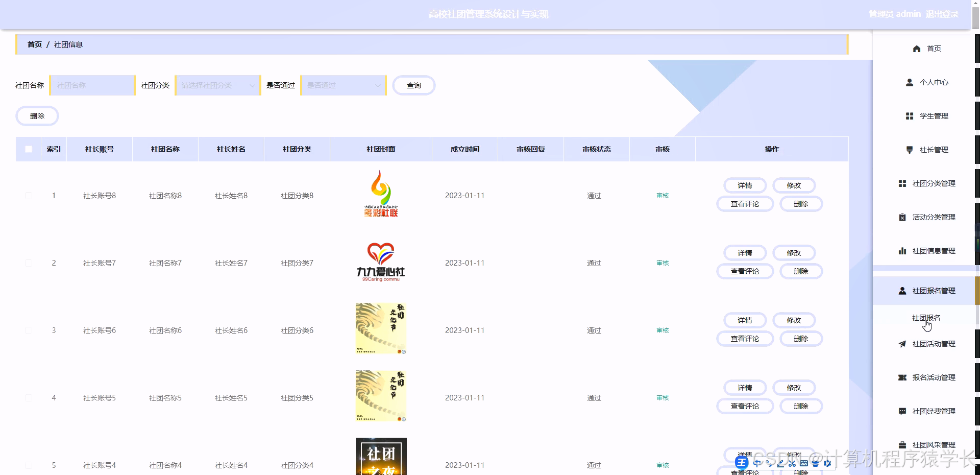Click the 社团风采管理 briefcase icon
This screenshot has width=980, height=475.
pos(902,445)
